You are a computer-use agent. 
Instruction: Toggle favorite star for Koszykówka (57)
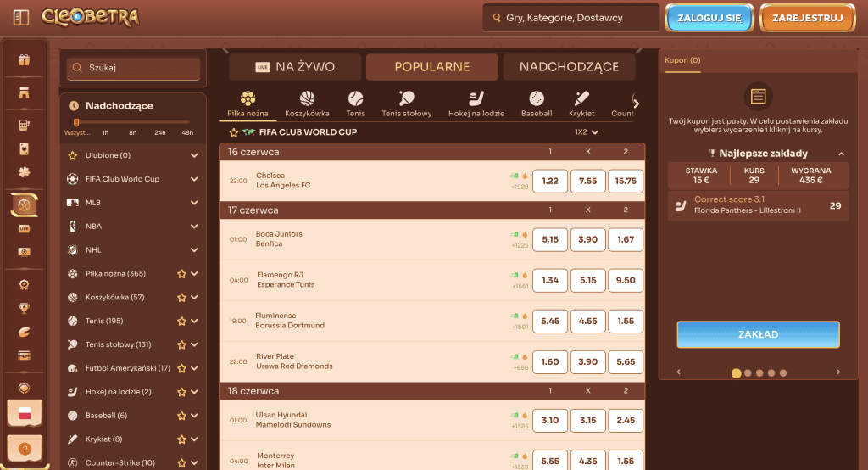(x=181, y=298)
